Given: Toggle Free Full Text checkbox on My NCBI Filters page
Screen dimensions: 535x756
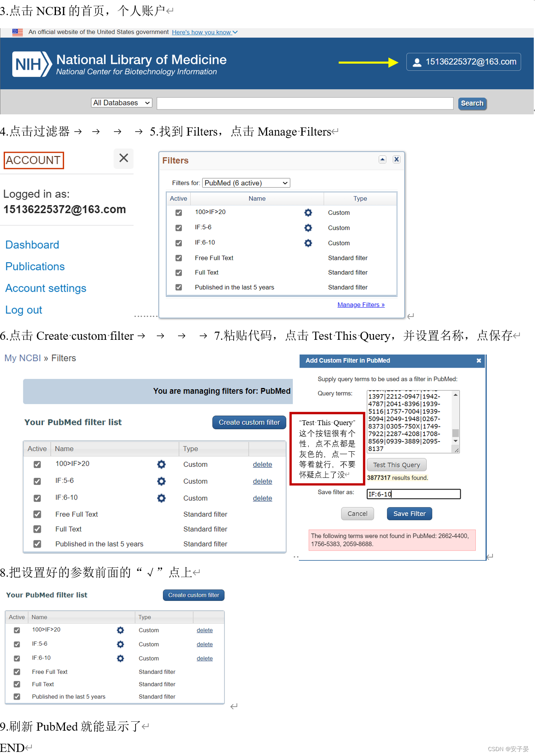Looking at the screenshot, I should coord(37,514).
